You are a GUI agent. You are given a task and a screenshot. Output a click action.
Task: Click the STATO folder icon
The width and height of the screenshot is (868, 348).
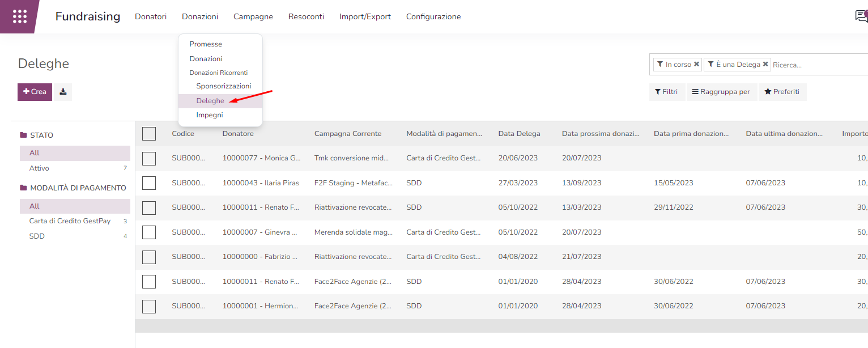(x=23, y=135)
